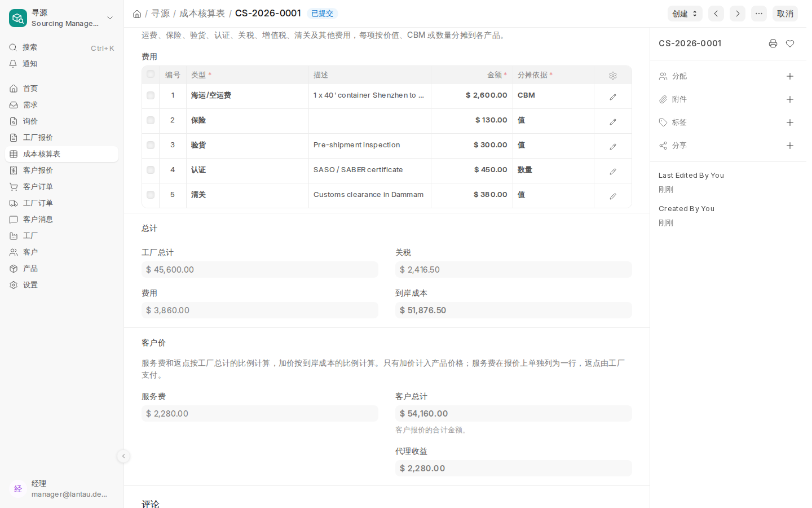Open the table settings gear icon
Viewport: 812px width, 508px height.
[x=613, y=75]
